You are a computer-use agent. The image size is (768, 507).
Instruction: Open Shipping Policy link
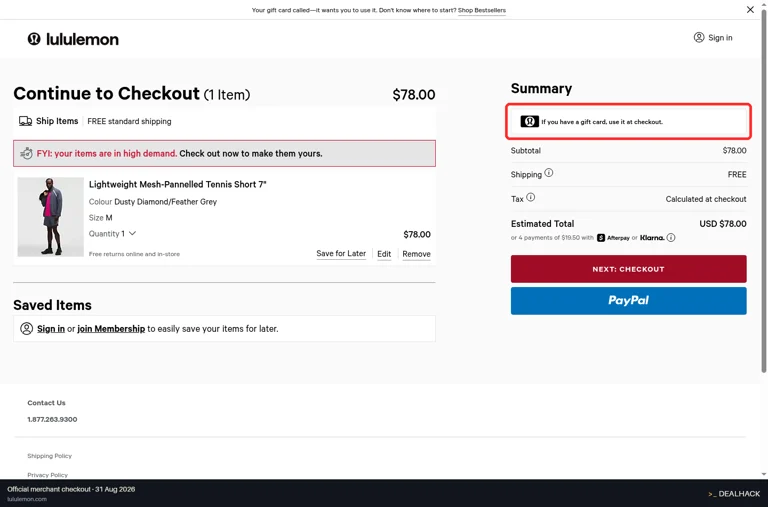49,456
